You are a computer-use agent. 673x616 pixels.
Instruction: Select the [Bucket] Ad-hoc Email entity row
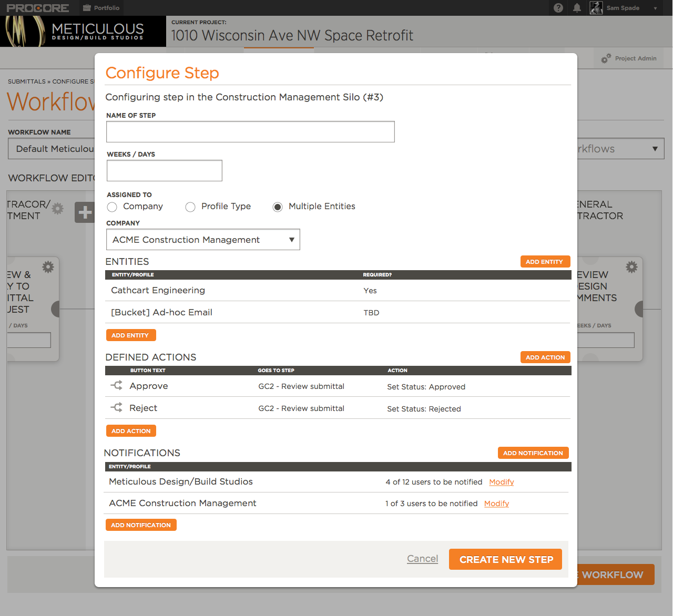pyautogui.click(x=338, y=312)
